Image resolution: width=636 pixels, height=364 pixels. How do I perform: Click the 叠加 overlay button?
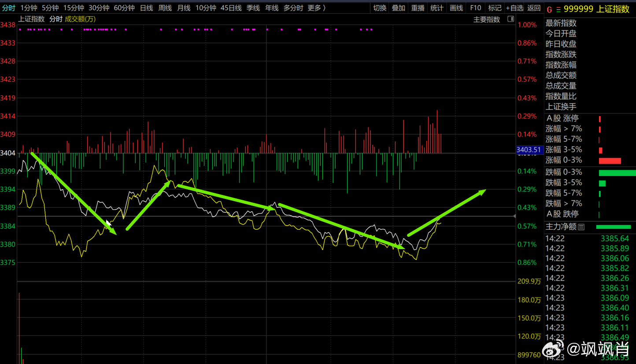point(399,8)
